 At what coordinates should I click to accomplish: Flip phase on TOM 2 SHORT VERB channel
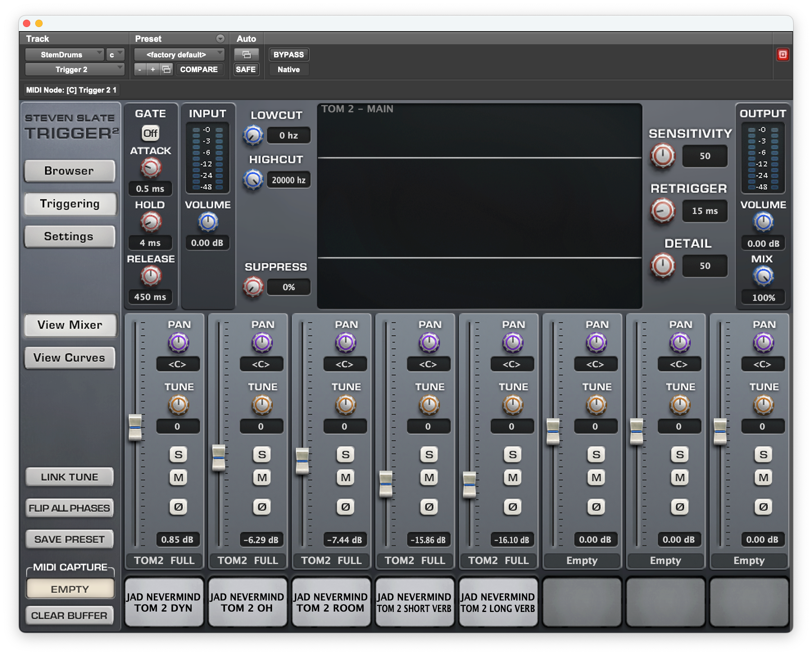(x=429, y=507)
